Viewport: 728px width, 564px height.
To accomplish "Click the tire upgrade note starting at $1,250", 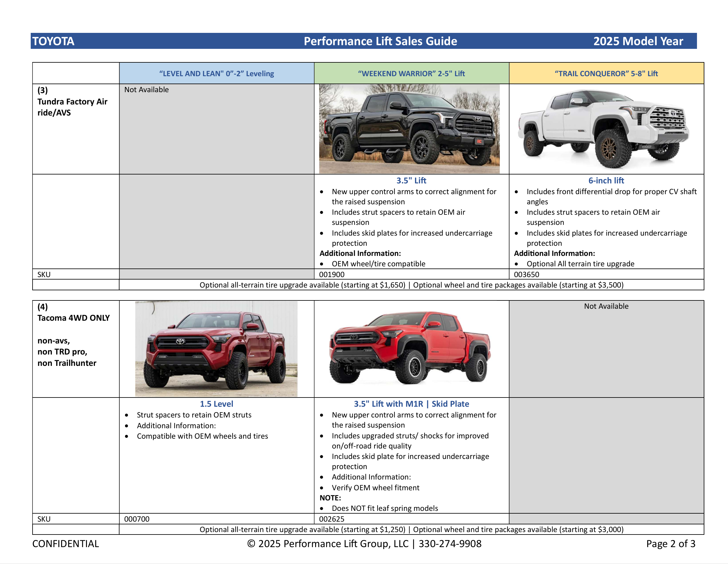I will click(x=411, y=529).
